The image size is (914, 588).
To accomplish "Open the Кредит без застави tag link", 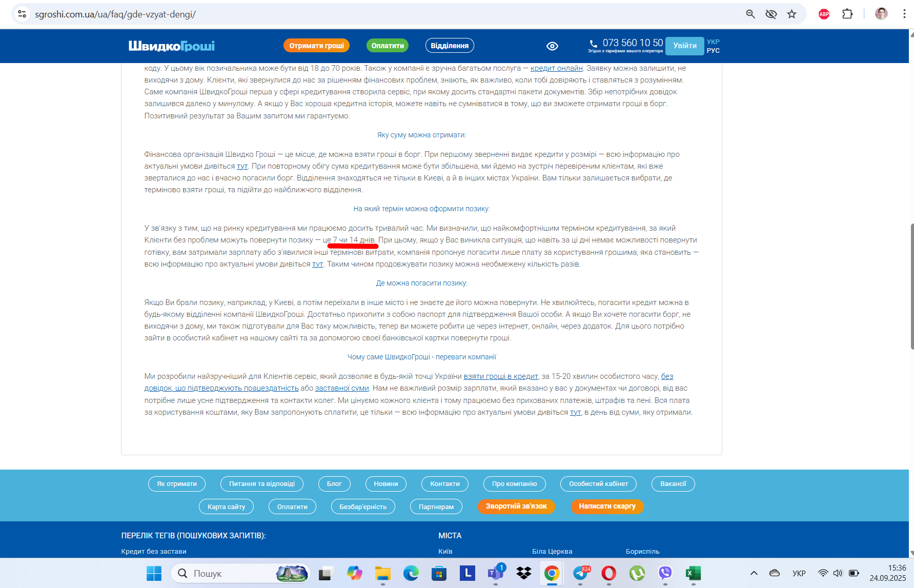I will click(x=154, y=552).
